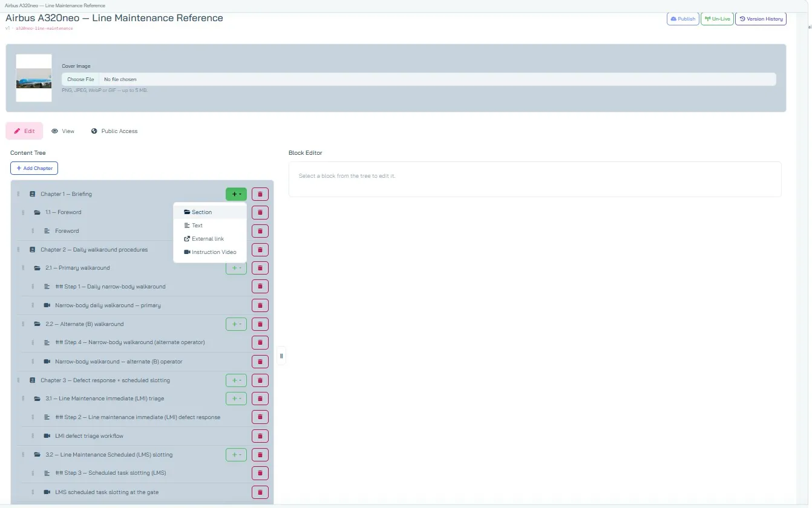Choose Text from the add menu
The width and height of the screenshot is (812, 508).
pyautogui.click(x=210, y=226)
